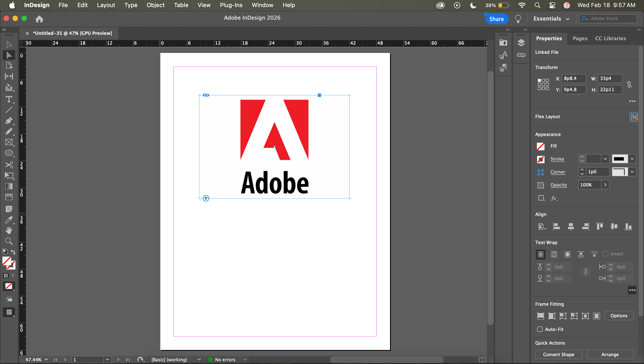Switch to the Pages tab
Screen dimensions: 644x364
[580, 38]
